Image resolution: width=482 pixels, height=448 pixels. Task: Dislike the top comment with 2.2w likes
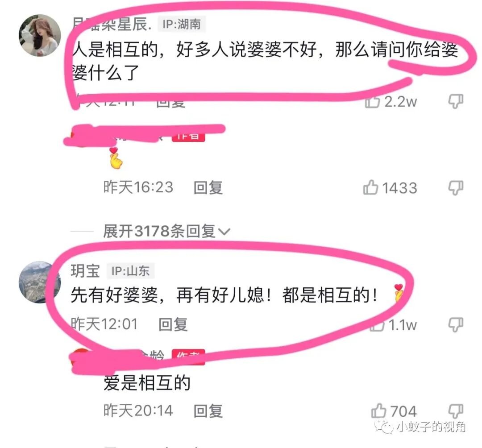click(x=456, y=101)
